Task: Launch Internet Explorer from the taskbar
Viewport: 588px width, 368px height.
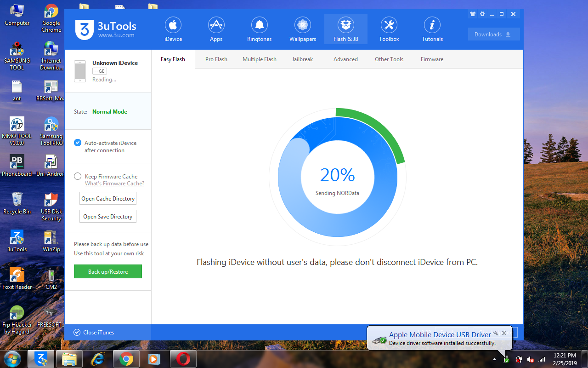Action: click(x=97, y=358)
